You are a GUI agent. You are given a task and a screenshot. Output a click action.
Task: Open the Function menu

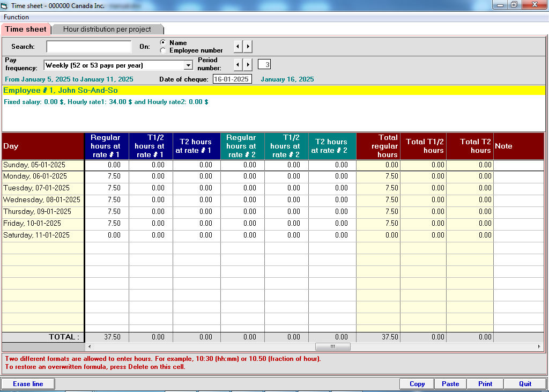17,17
